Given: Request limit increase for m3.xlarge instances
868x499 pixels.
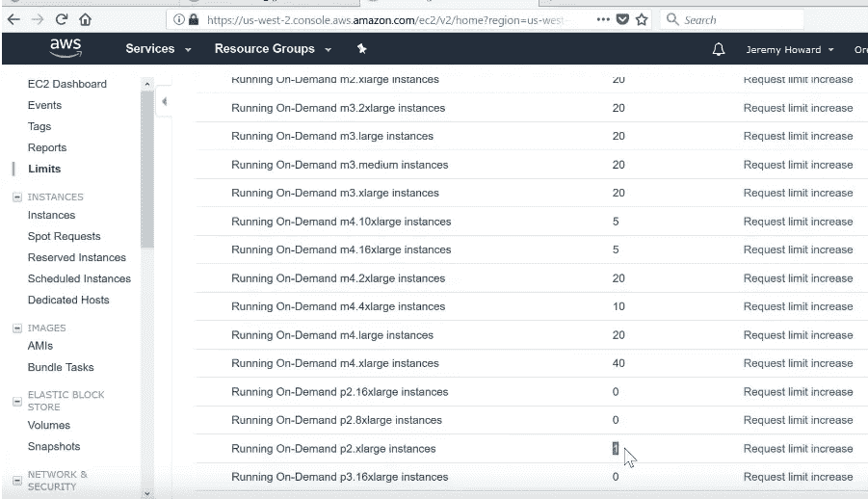Looking at the screenshot, I should coord(798,194).
